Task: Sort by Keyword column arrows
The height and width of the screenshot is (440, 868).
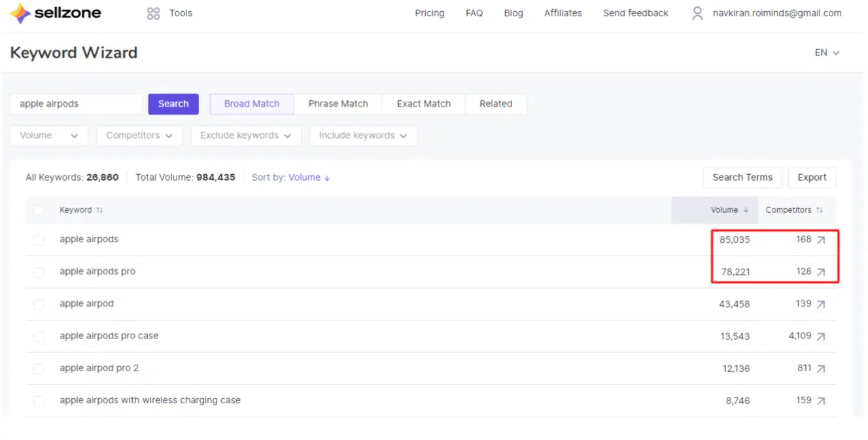Action: pyautogui.click(x=99, y=210)
